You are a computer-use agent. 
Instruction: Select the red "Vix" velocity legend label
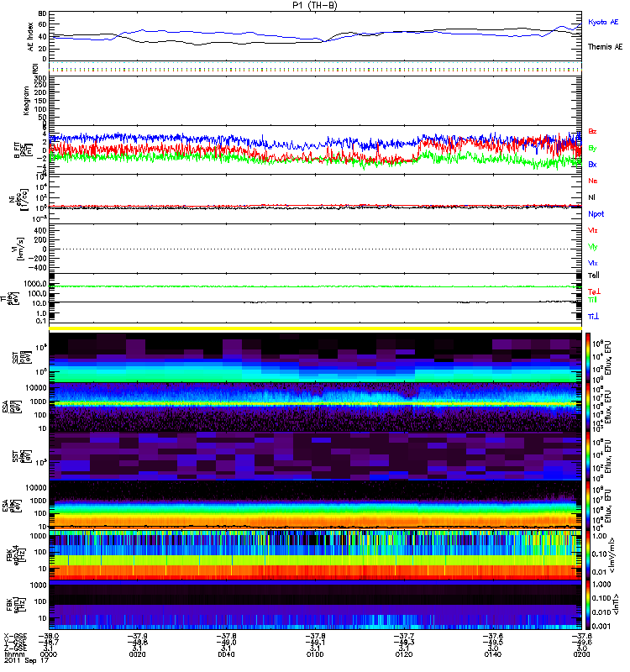[593, 230]
